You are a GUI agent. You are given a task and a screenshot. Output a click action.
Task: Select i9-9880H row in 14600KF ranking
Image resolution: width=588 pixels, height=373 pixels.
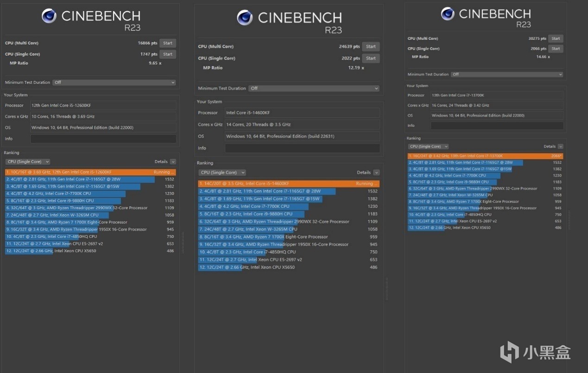289,214
